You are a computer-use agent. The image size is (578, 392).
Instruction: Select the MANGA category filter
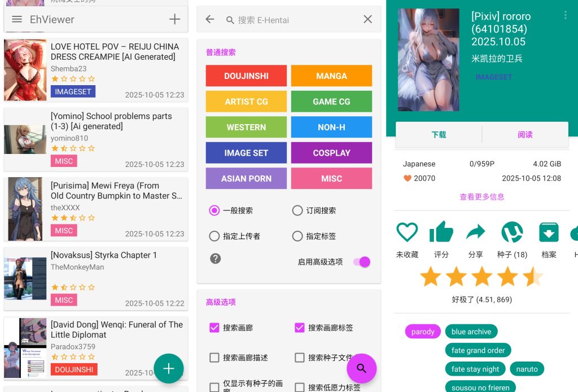click(x=331, y=76)
